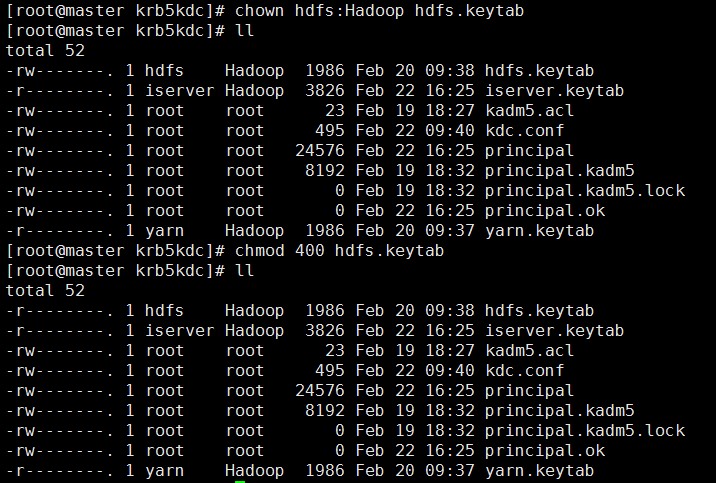Click hdfs.keytab in the second listing
The height and width of the screenshot is (483, 716).
tap(539, 310)
